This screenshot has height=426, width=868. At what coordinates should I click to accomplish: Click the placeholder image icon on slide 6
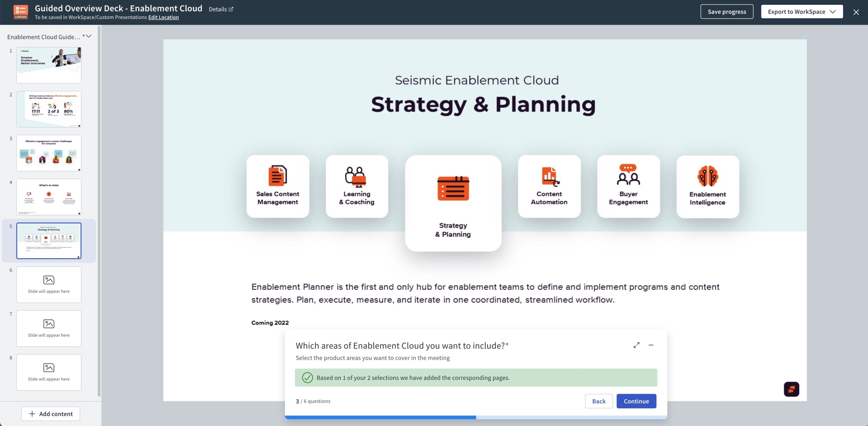tap(49, 280)
